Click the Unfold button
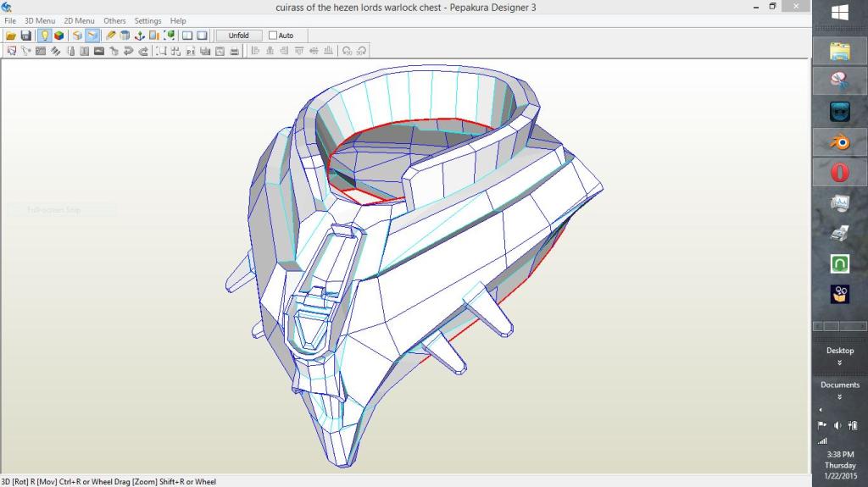 (238, 36)
